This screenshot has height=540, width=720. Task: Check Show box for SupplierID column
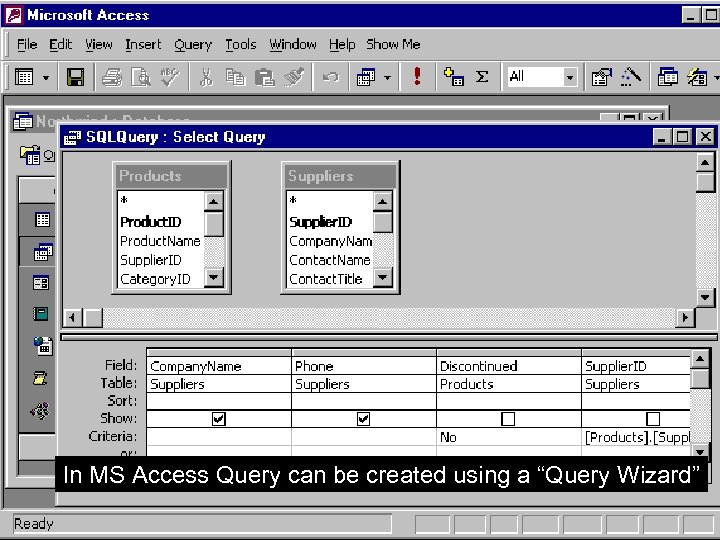click(x=653, y=419)
